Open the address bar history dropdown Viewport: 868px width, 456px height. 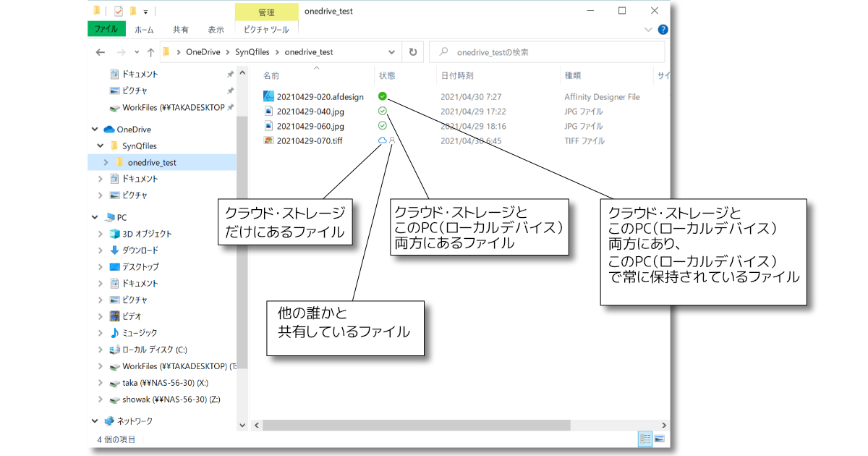coord(392,52)
